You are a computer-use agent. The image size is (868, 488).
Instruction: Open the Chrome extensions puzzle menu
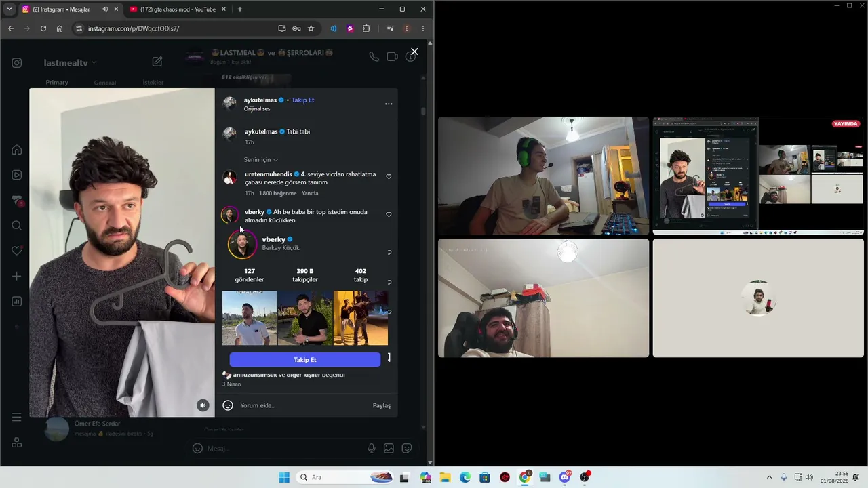click(367, 28)
